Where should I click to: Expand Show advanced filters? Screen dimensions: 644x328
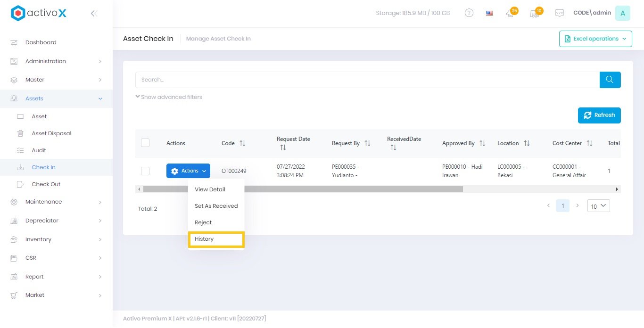(169, 97)
